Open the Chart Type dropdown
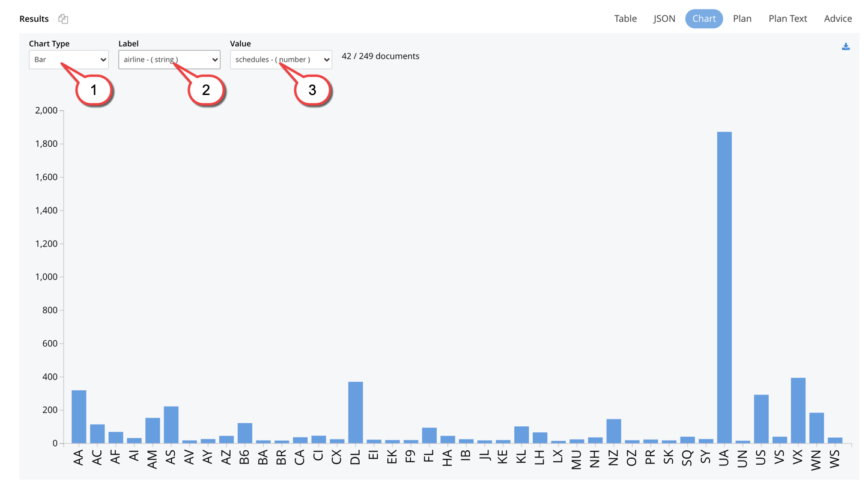 (68, 60)
